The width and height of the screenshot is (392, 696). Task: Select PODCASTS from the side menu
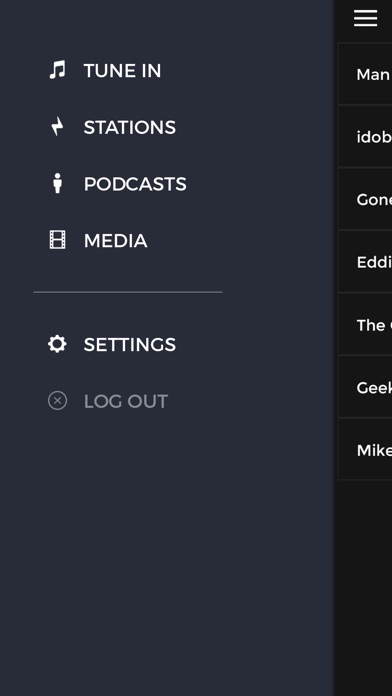135,184
